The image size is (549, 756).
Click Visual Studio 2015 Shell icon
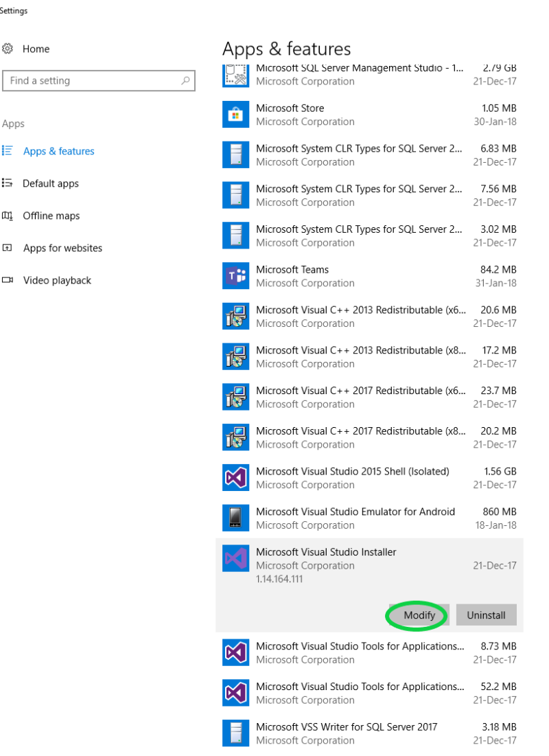coord(235,477)
